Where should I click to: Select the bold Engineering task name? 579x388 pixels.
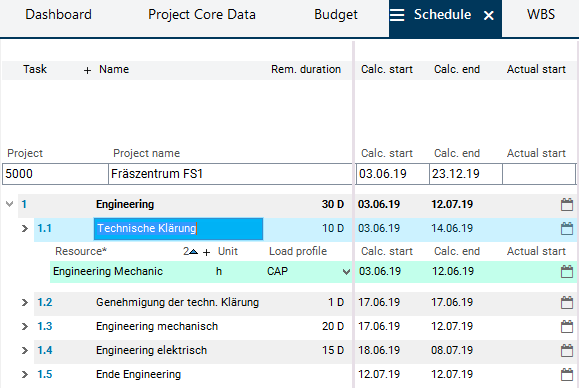tap(125, 204)
